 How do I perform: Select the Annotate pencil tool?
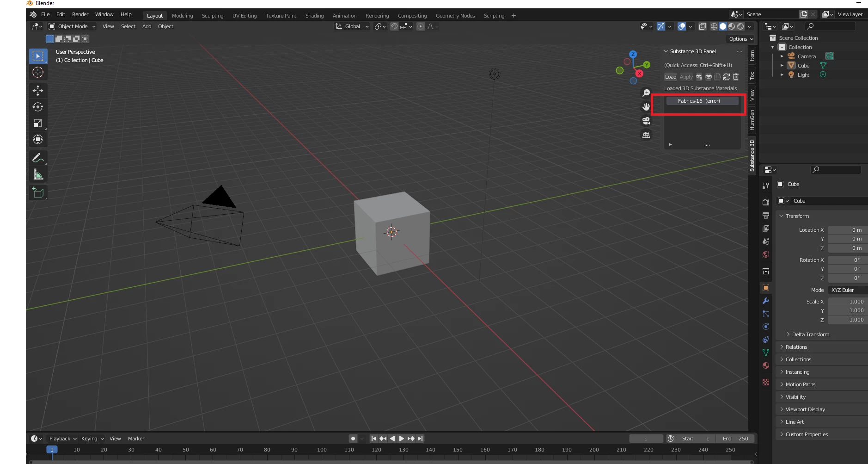pos(38,158)
